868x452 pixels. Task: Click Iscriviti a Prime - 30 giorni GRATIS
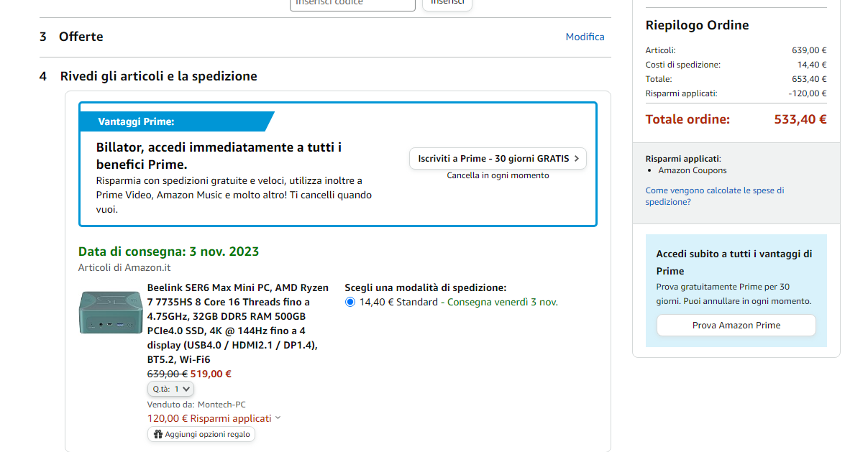(498, 159)
